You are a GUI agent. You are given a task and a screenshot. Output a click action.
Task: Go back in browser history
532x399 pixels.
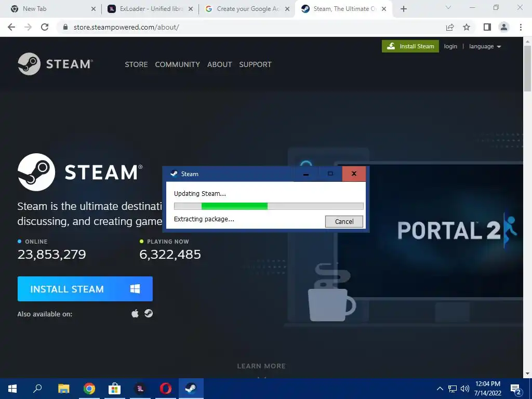coord(11,27)
